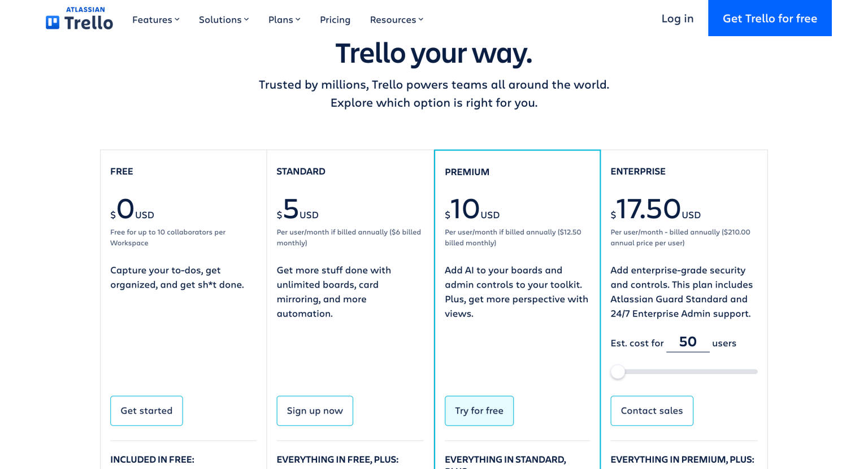868x469 pixels.
Task: Click the Get Trello for free button
Action: click(770, 18)
